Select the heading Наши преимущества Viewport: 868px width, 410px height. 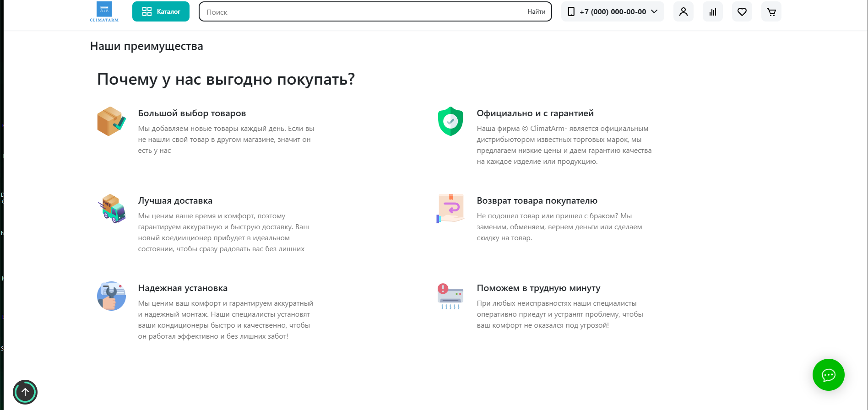[x=146, y=46]
